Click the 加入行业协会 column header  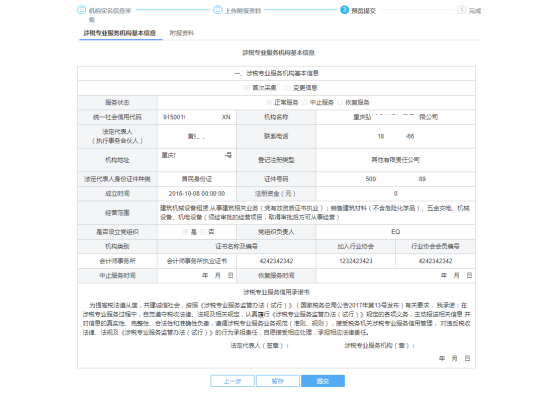click(356, 246)
